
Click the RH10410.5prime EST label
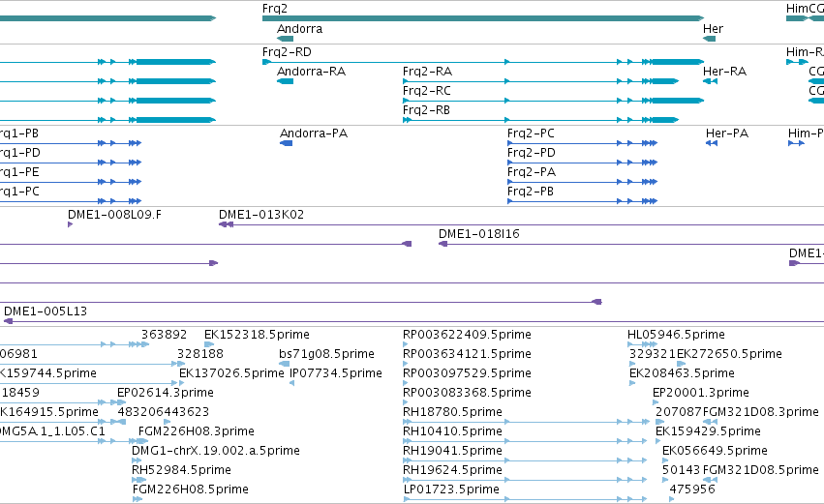pos(452,431)
